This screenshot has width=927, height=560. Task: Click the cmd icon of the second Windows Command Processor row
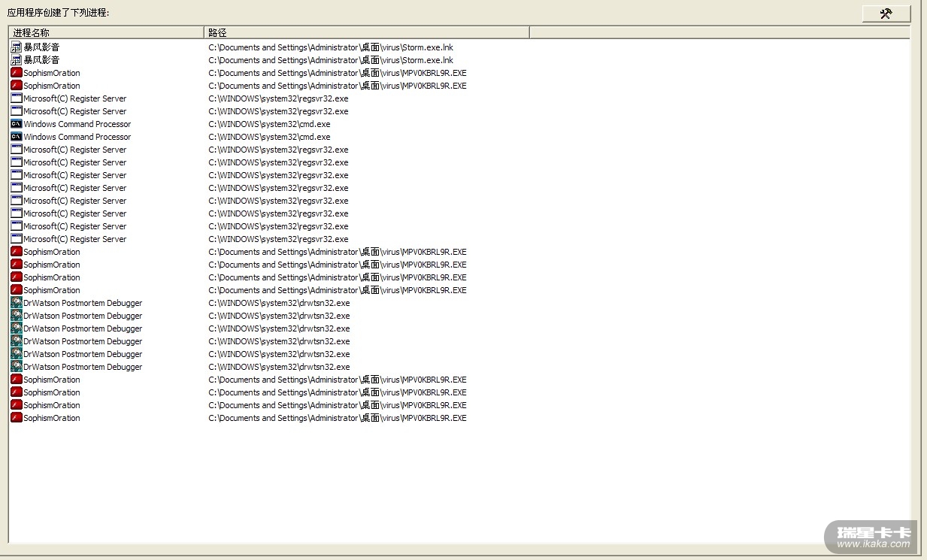(x=16, y=137)
